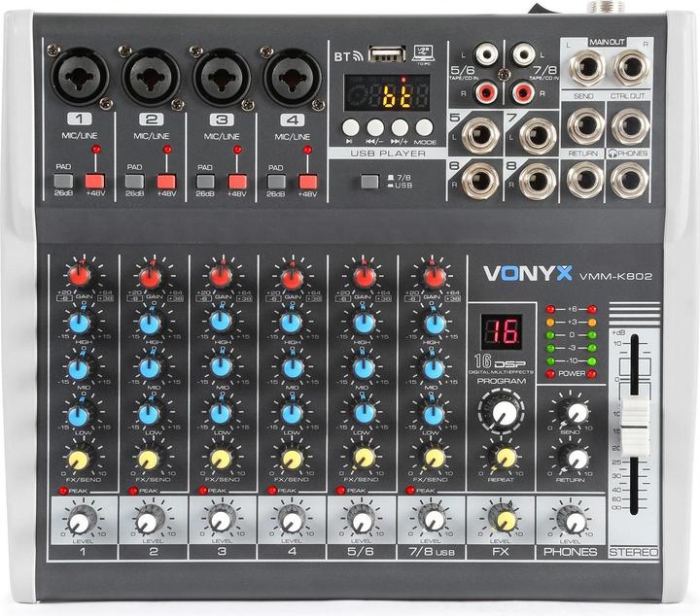Click the DSP PROGRAM selector knob
This screenshot has width=700, height=616.
click(502, 412)
